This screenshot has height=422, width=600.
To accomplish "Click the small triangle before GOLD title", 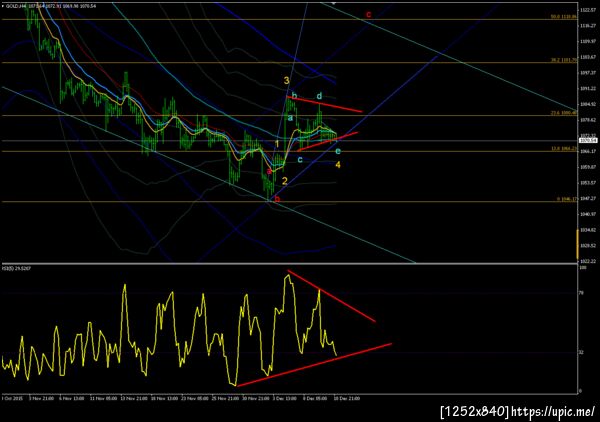I will 3,6.
